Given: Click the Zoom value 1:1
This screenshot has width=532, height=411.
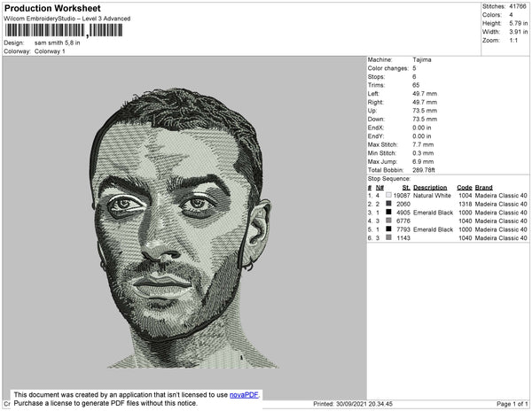Looking at the screenshot, I should coord(513,41).
